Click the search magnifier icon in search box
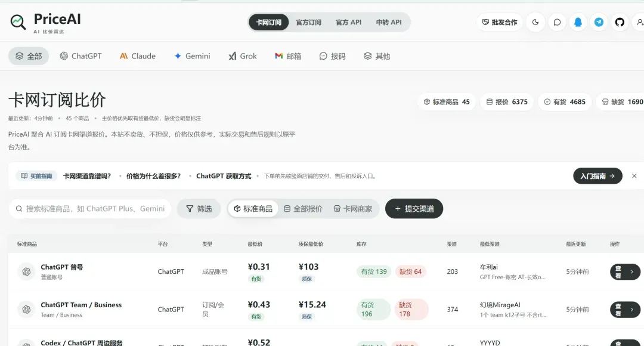644x346 pixels. pos(19,209)
